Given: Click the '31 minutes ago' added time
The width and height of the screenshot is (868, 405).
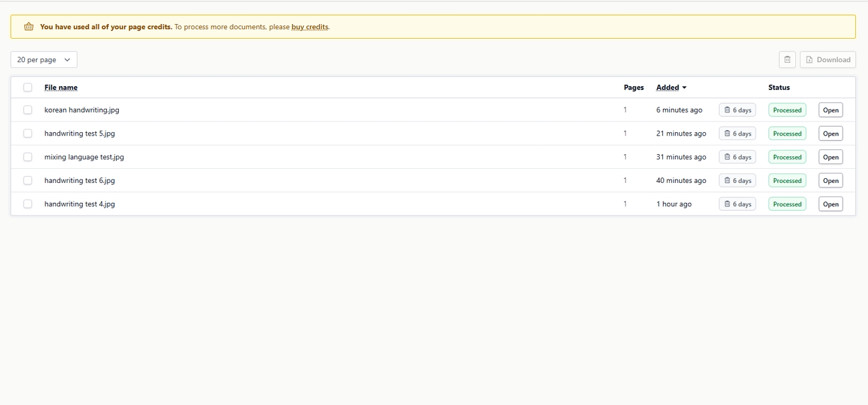Looking at the screenshot, I should tap(681, 157).
